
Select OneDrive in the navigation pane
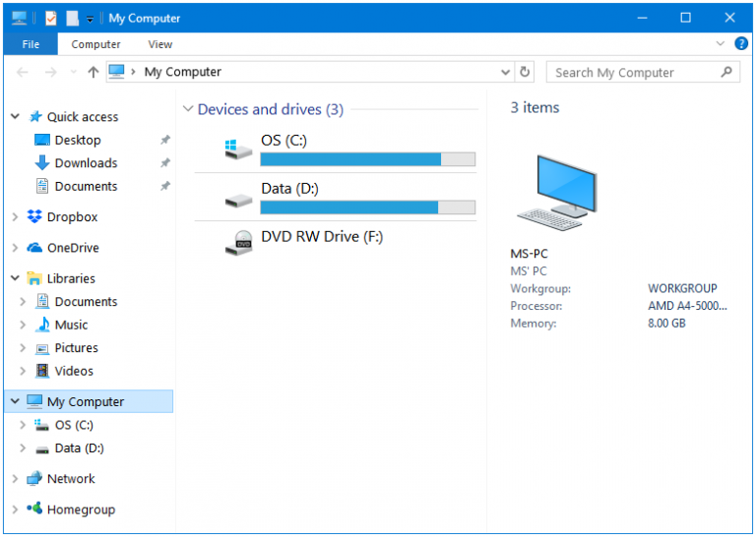click(x=73, y=248)
